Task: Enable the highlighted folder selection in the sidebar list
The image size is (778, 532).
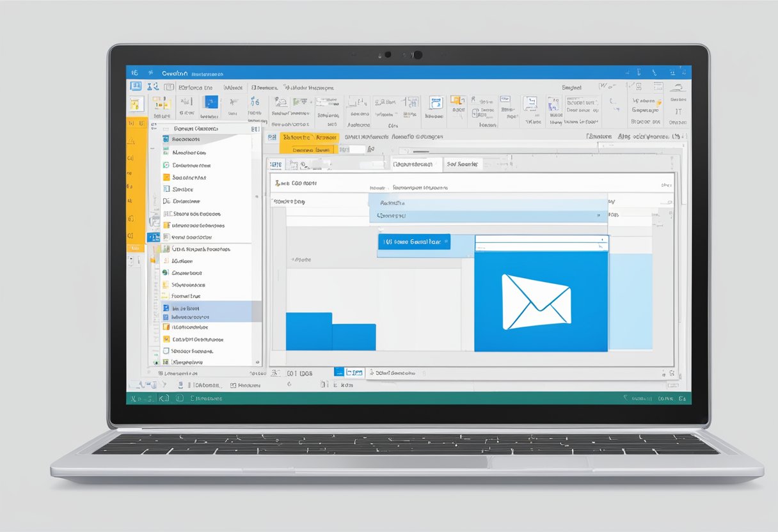Action: (205, 309)
